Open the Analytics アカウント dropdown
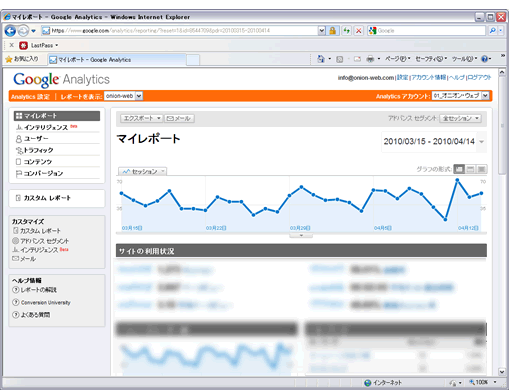The image size is (509, 390). click(461, 96)
